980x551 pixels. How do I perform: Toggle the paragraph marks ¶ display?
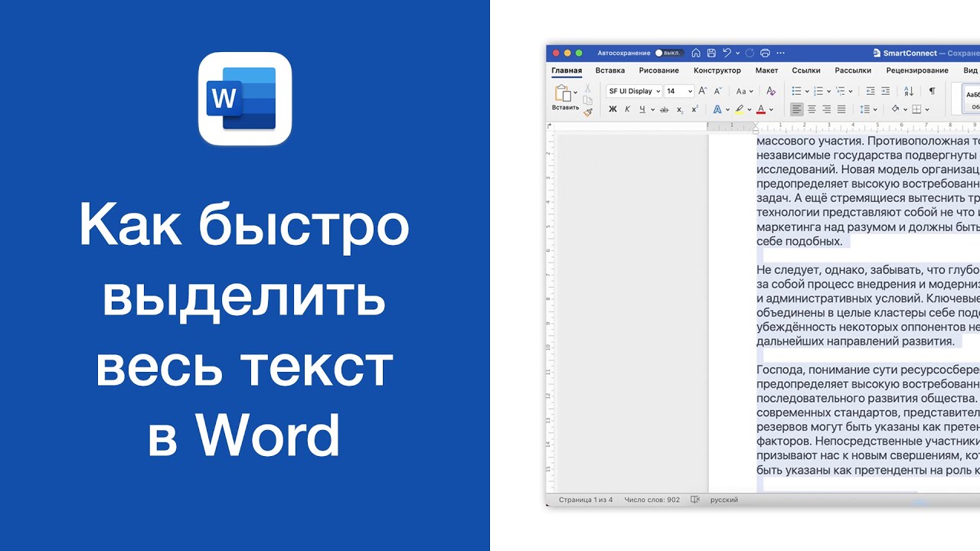(x=932, y=91)
